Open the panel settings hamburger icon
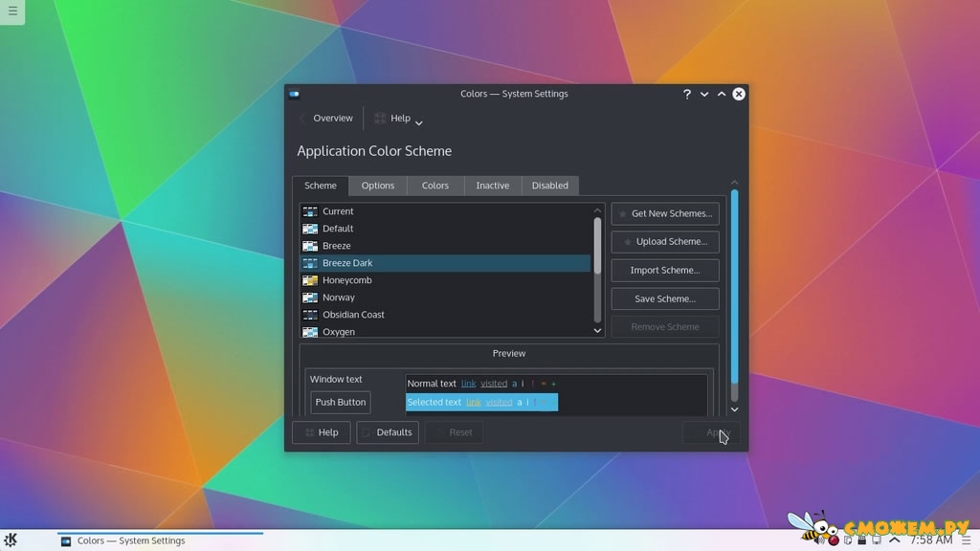This screenshot has width=980, height=551. pos(967,540)
